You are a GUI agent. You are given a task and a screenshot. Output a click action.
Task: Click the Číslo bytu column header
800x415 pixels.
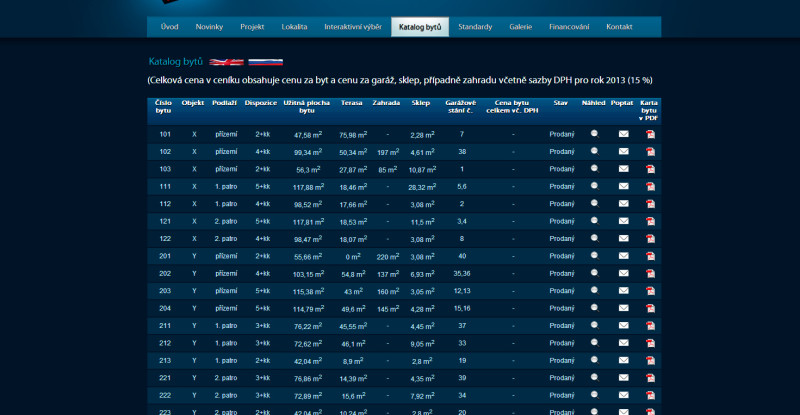163,106
